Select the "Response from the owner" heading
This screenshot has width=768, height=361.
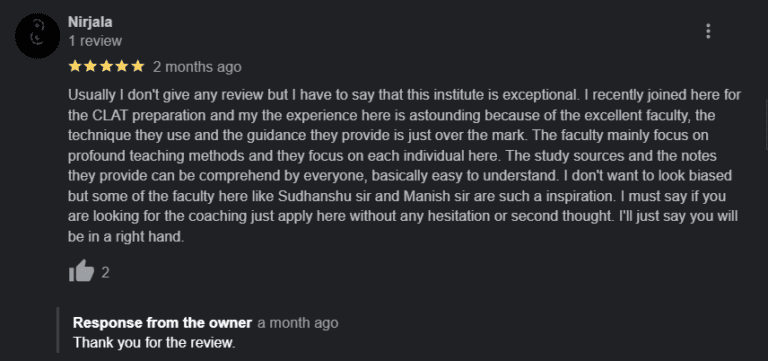(163, 323)
